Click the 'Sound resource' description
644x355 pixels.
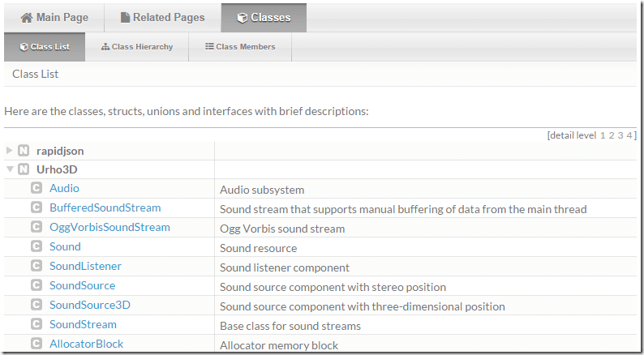click(259, 248)
